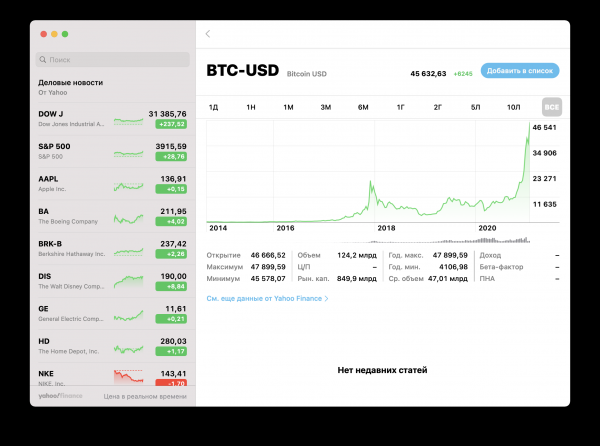Click the BTC price chart peak near 2018

pos(370,182)
